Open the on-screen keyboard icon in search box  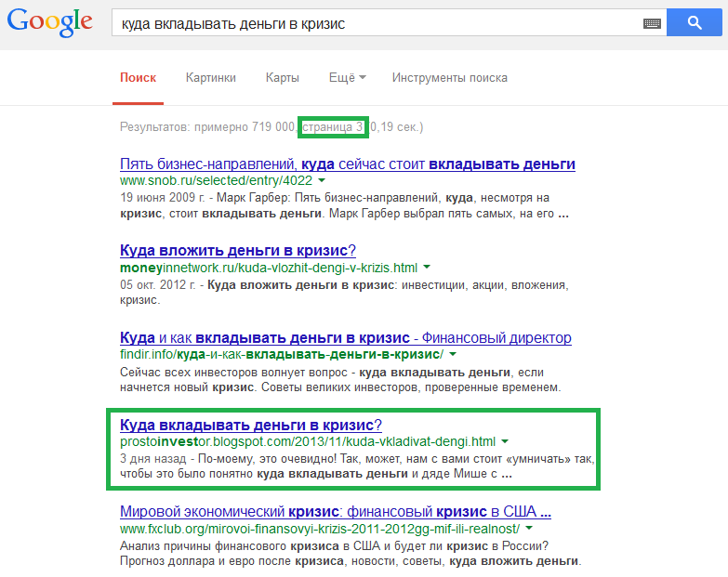pos(652,23)
